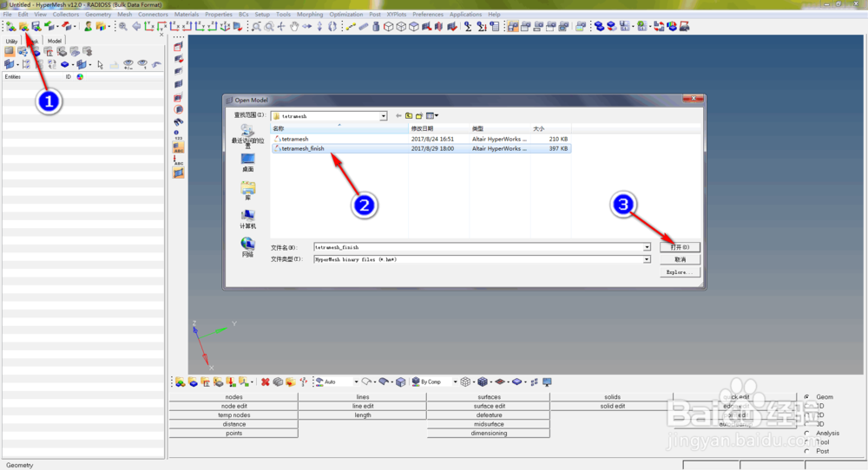The height and width of the screenshot is (470, 868).
Task: Open the Materials menu
Action: (187, 15)
